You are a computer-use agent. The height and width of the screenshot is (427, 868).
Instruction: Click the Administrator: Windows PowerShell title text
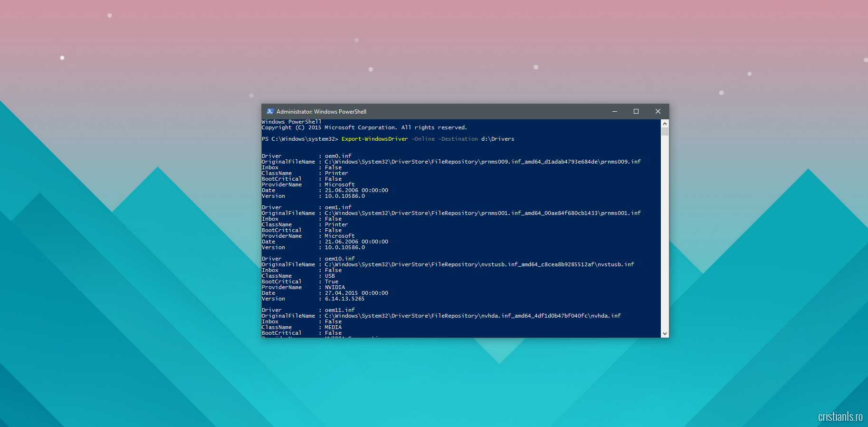[x=321, y=112]
